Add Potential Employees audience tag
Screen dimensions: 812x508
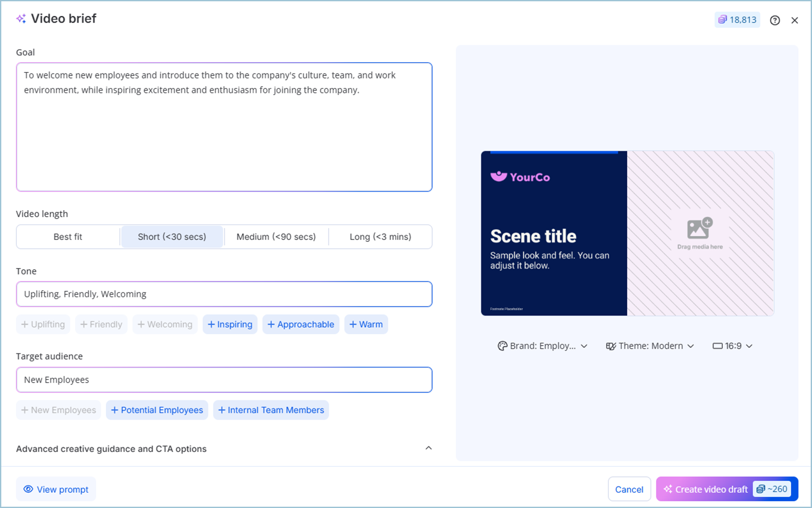157,410
